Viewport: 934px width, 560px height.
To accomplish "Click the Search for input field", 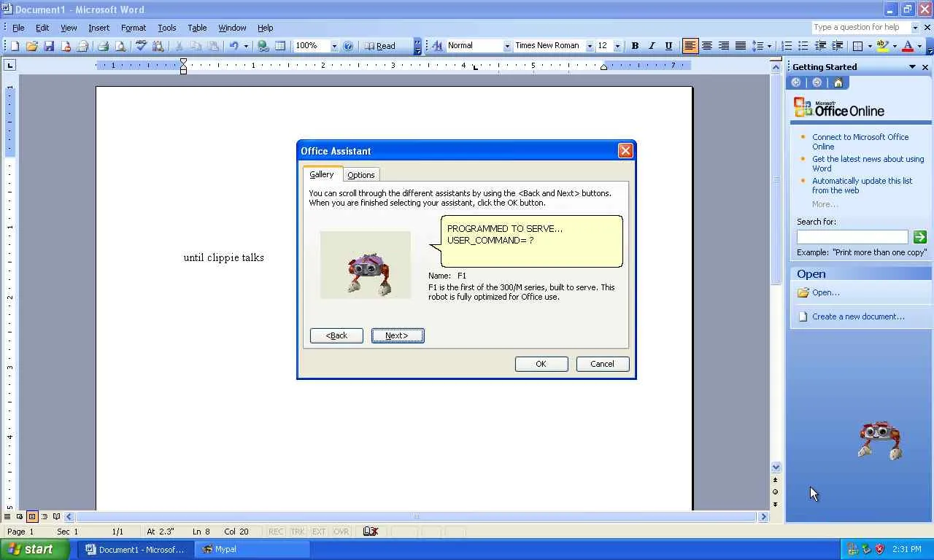I will coord(852,237).
